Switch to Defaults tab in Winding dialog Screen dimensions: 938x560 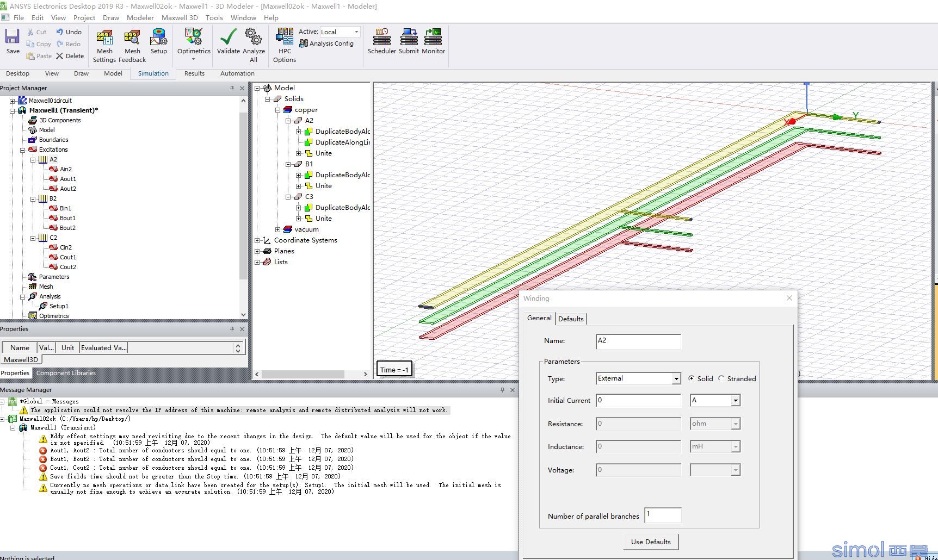pos(571,319)
